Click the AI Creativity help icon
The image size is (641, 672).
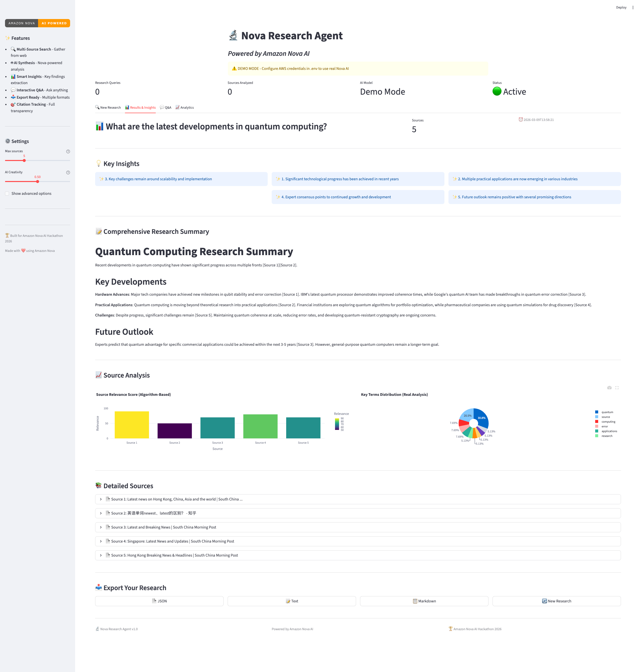[68, 173]
